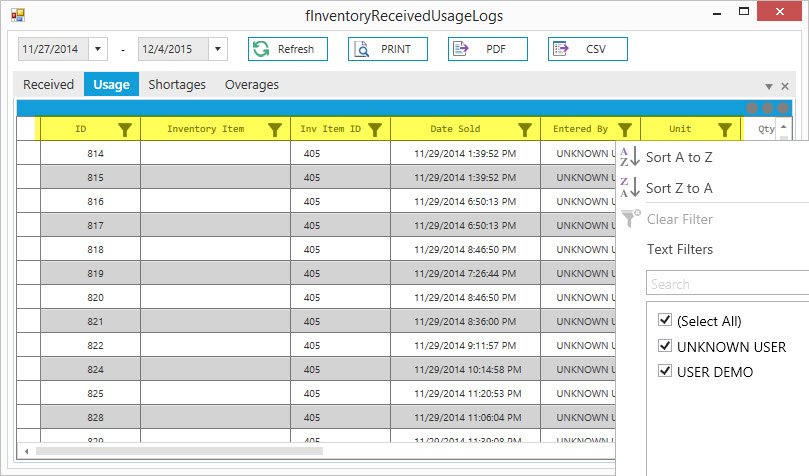Viewport: 809px width, 476px height.
Task: Click the filter icon in ID column
Action: tap(125, 129)
